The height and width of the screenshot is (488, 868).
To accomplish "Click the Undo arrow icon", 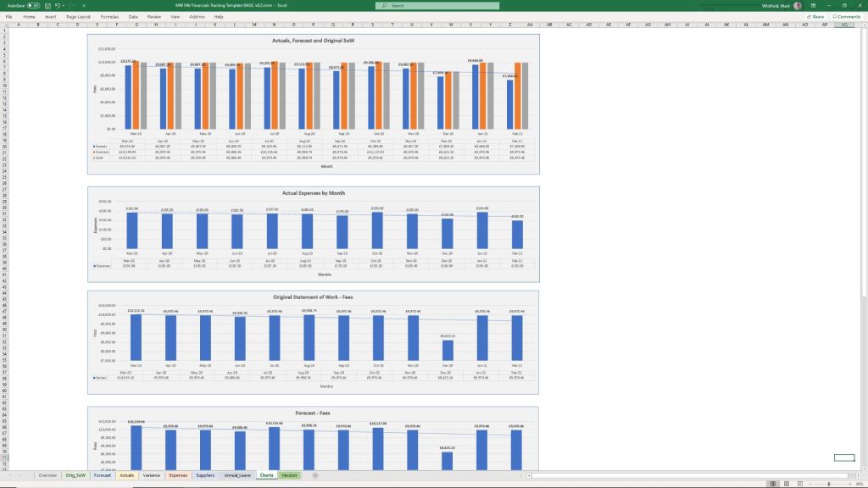I will (57, 5).
